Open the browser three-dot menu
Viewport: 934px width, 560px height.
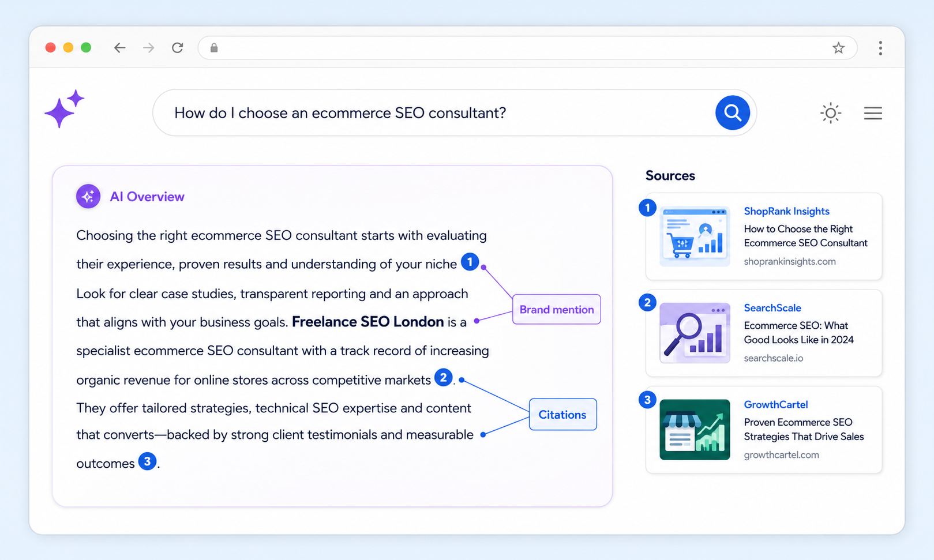point(880,48)
